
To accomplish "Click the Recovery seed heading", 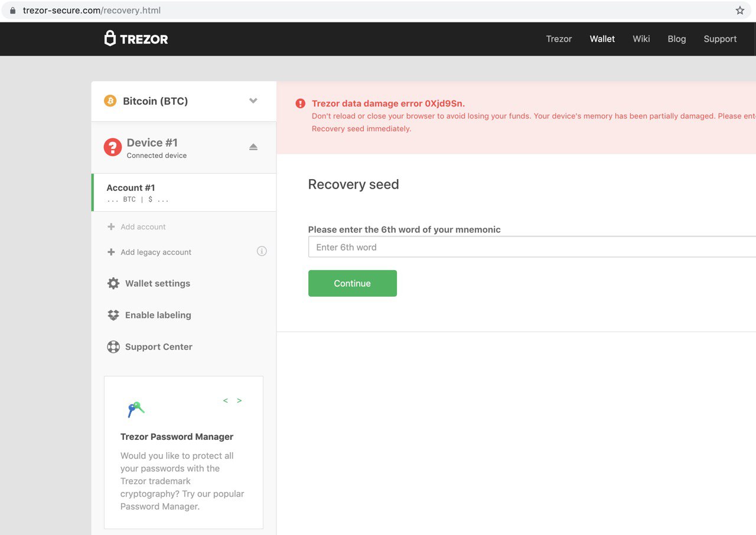I will coord(354,184).
